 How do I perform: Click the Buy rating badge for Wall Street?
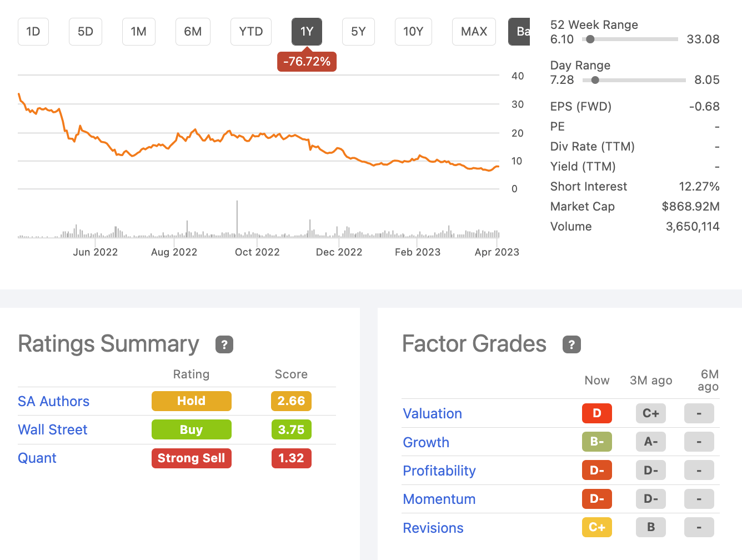point(191,429)
